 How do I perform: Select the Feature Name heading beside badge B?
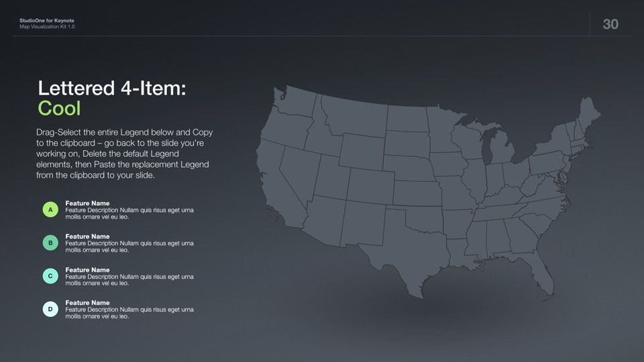coord(87,237)
